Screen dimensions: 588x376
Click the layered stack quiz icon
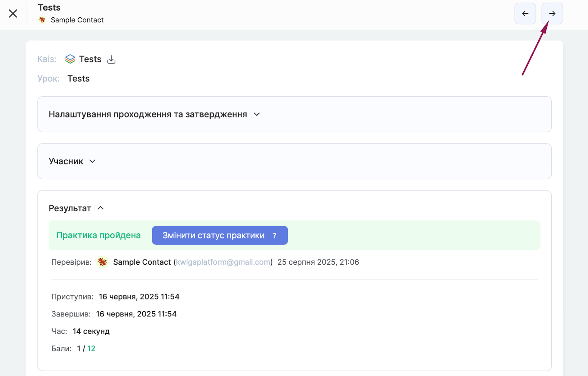pyautogui.click(x=70, y=59)
